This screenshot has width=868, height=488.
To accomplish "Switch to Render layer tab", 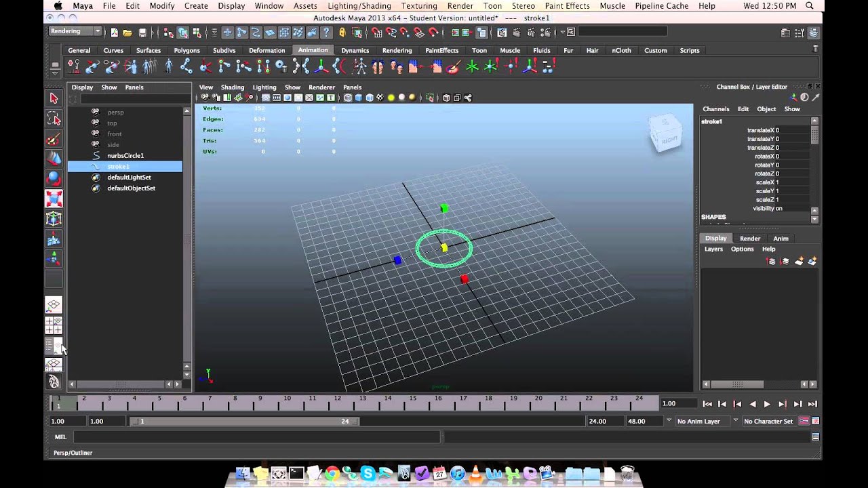I will (x=749, y=238).
